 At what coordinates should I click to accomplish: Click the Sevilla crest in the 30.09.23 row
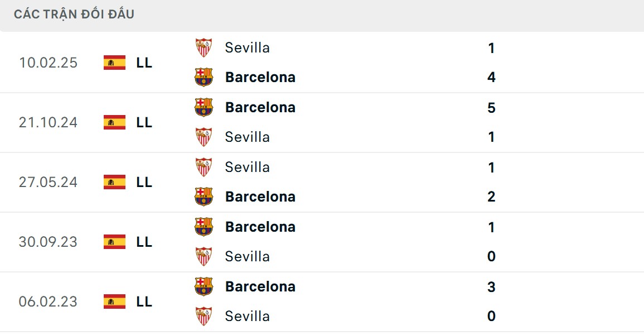[204, 256]
